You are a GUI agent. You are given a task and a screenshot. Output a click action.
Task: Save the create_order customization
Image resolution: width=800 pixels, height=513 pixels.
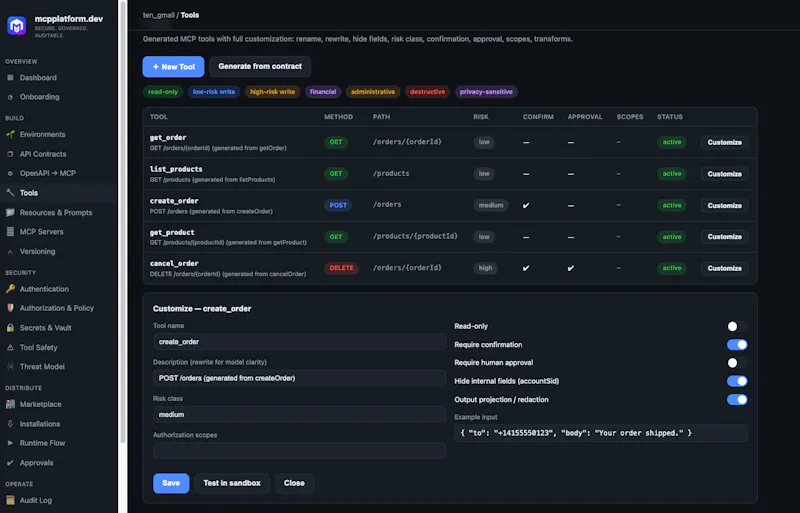pos(171,483)
